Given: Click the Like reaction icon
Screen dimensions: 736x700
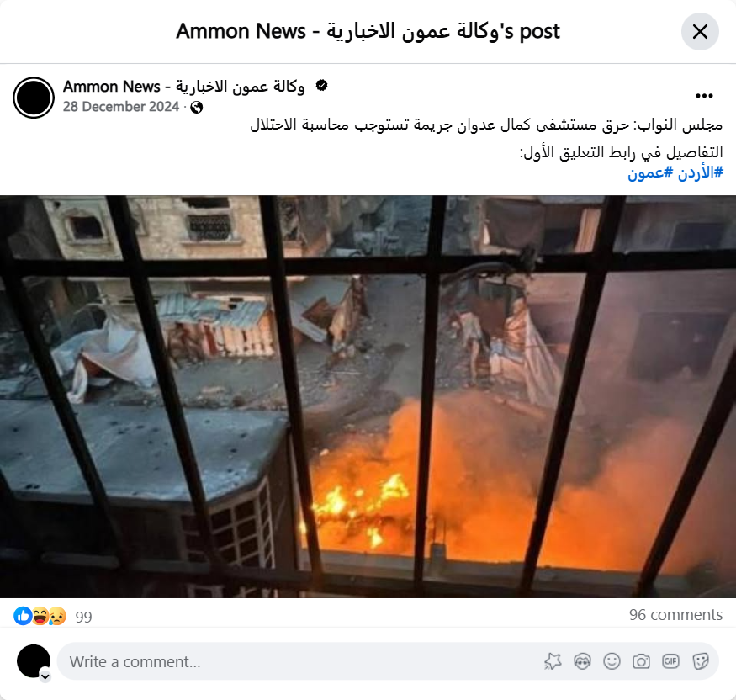Looking at the screenshot, I should (x=23, y=616).
